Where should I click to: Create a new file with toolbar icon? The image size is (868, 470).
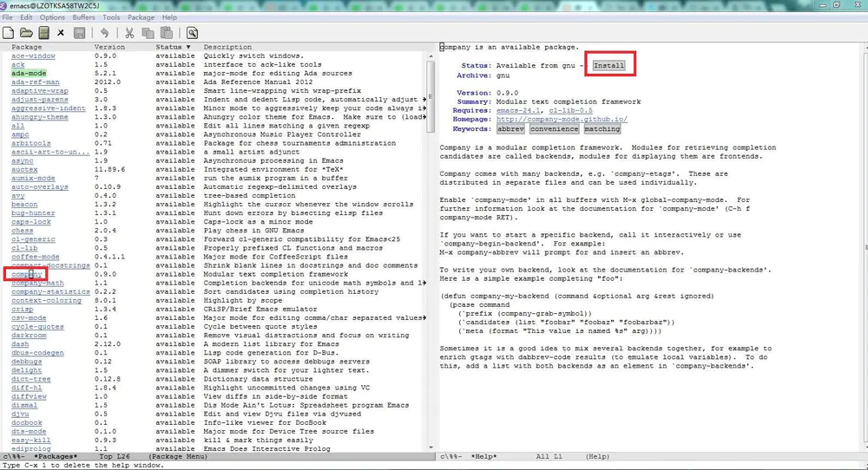pos(9,33)
